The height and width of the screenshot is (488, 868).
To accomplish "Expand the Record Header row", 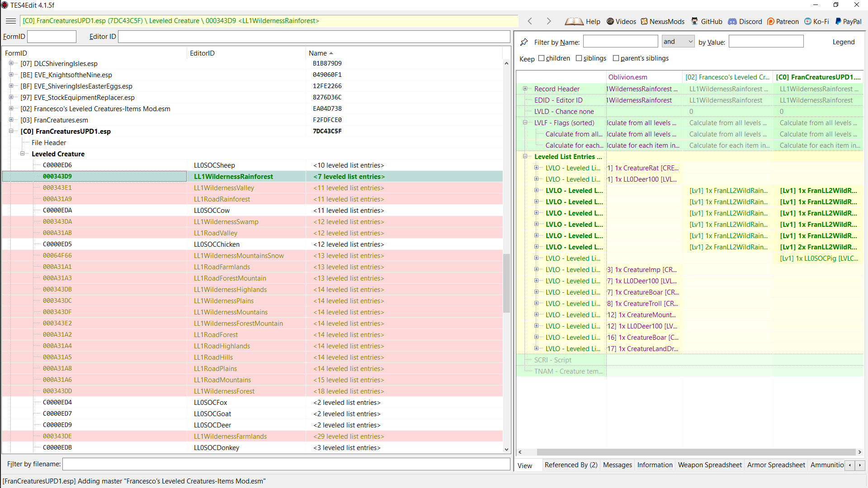I will pyautogui.click(x=525, y=89).
